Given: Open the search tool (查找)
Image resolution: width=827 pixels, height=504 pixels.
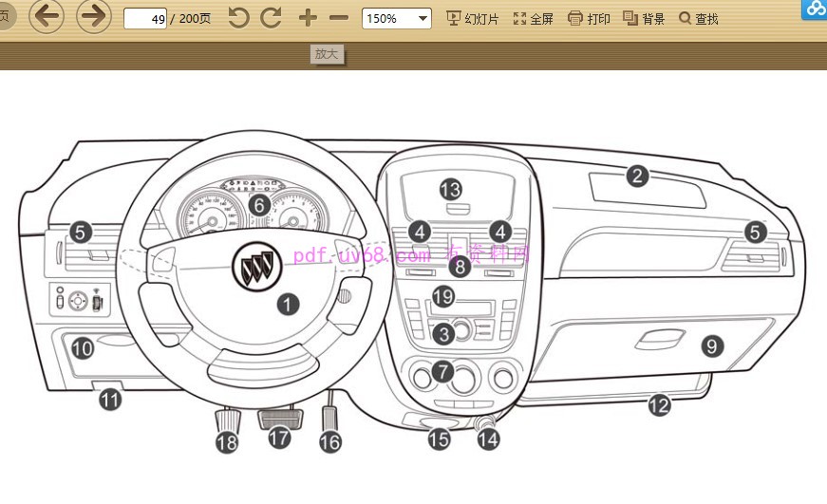Looking at the screenshot, I should point(698,19).
